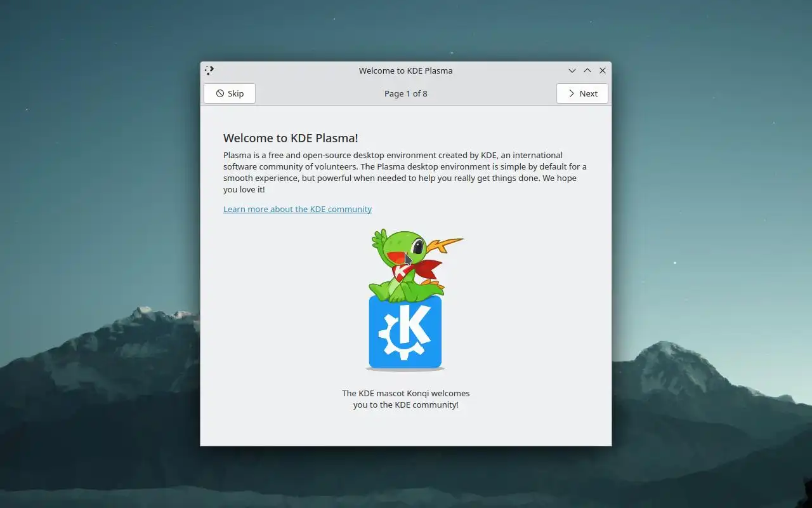Open the Learn more about KDE community link
Image resolution: width=812 pixels, height=508 pixels.
pos(298,209)
